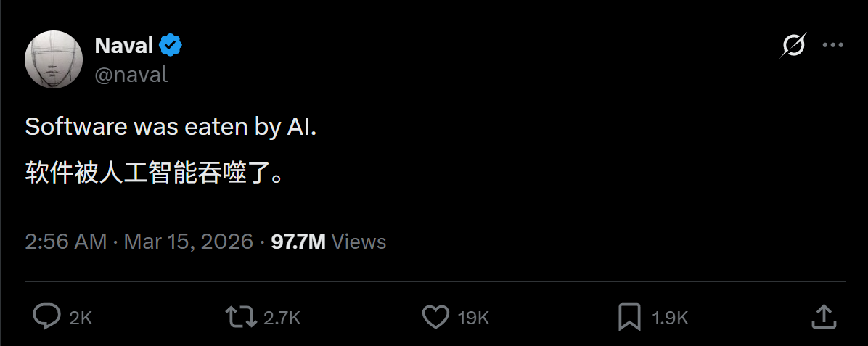Click the 2K reply count
This screenshot has height=346, width=868.
81,318
